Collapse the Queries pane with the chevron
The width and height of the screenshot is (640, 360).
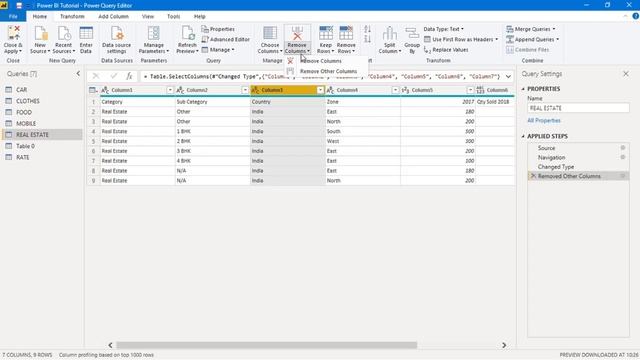[x=78, y=73]
